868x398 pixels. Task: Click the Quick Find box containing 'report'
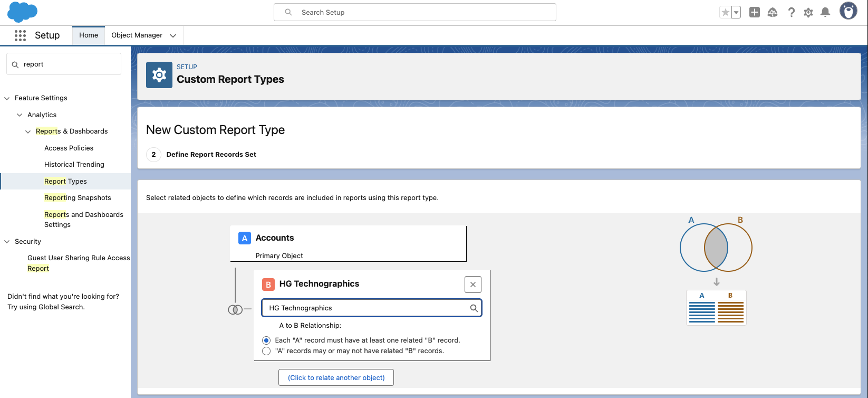point(64,64)
